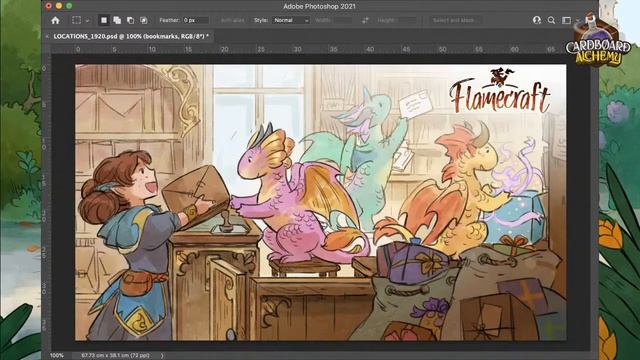Click the window's green fullscreen button
The width and height of the screenshot is (640, 360).
(x=69, y=6)
